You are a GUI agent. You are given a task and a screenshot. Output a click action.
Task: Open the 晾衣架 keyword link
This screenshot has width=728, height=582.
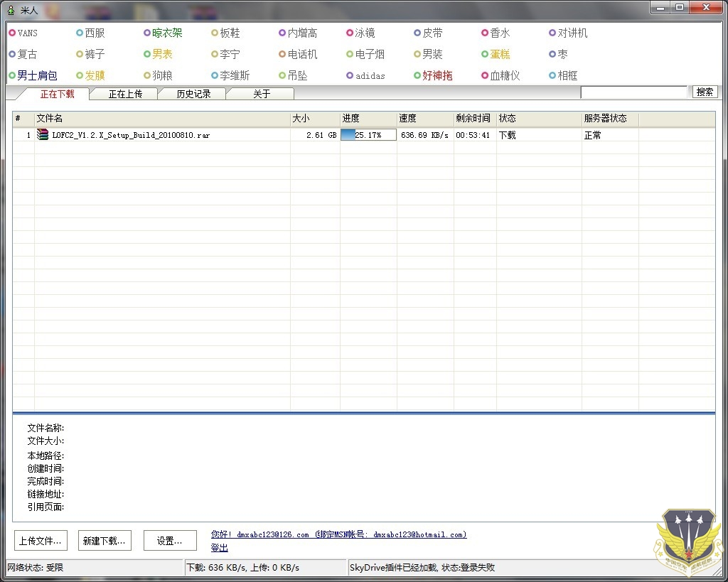click(x=167, y=33)
